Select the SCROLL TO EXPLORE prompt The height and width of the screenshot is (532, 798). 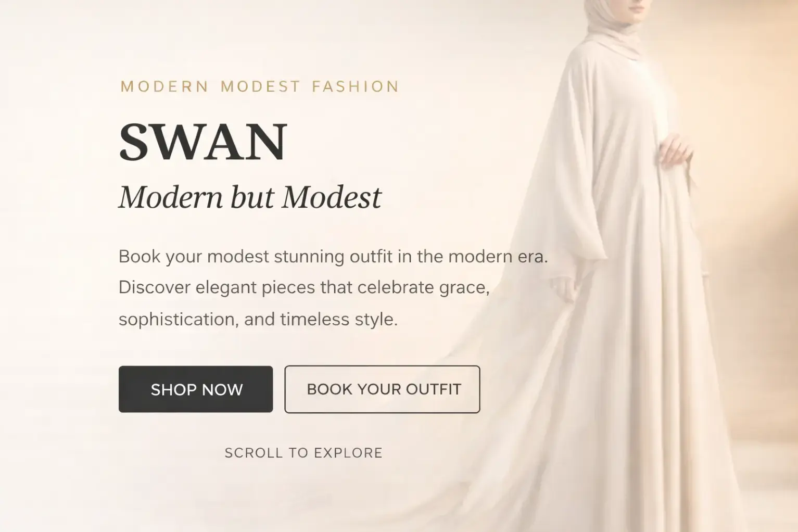[303, 453]
